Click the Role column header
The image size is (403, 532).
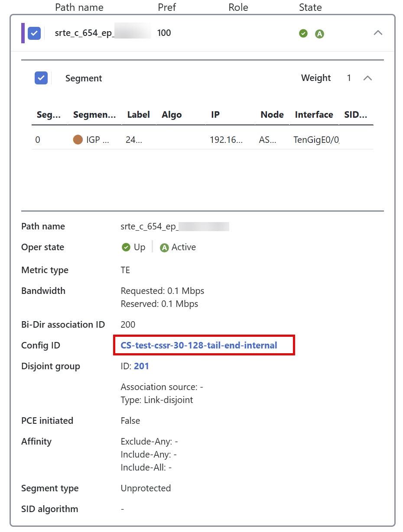click(238, 7)
